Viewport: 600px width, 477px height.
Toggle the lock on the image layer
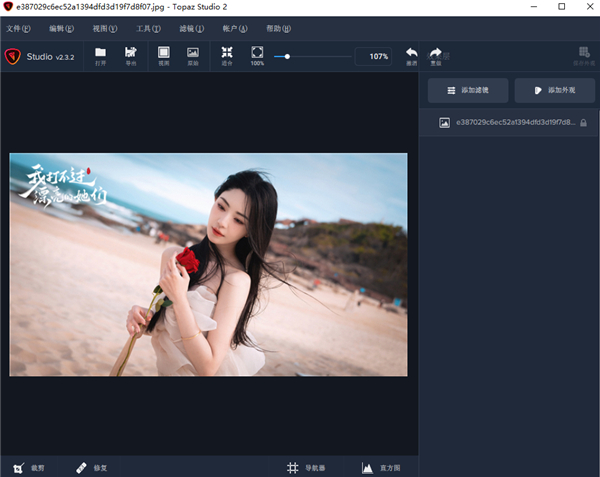(583, 123)
